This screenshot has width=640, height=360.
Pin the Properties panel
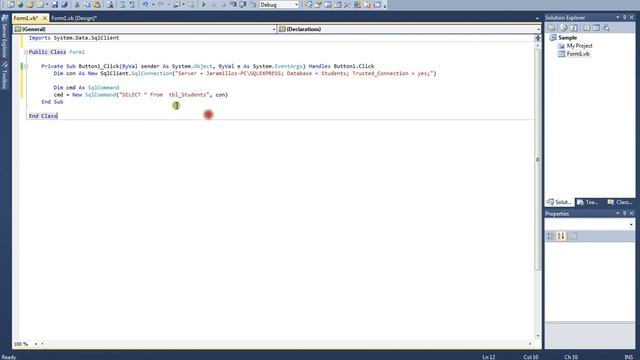(x=624, y=213)
